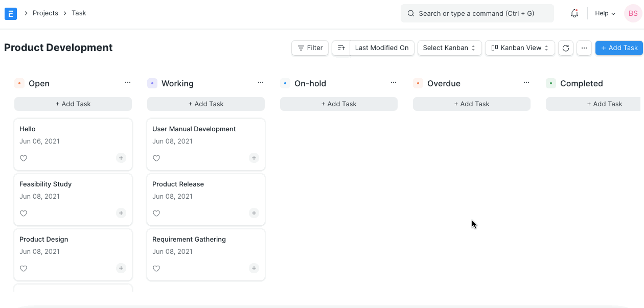Open the Select Kanban dropdown
The image size is (644, 308).
click(x=449, y=48)
